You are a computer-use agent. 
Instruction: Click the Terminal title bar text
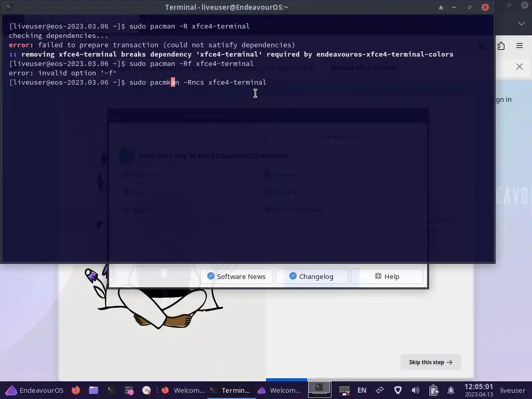227,7
